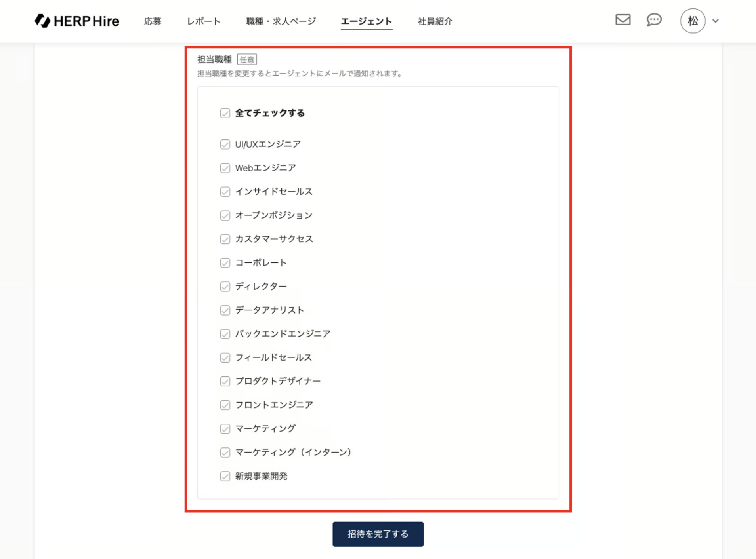Select the エージェント tab

tap(367, 21)
